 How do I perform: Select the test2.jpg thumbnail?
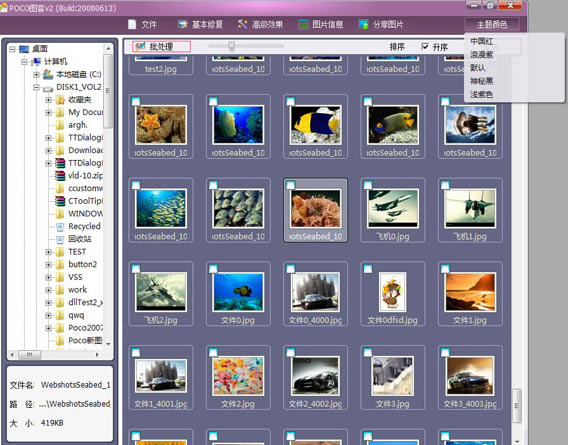tap(161, 65)
